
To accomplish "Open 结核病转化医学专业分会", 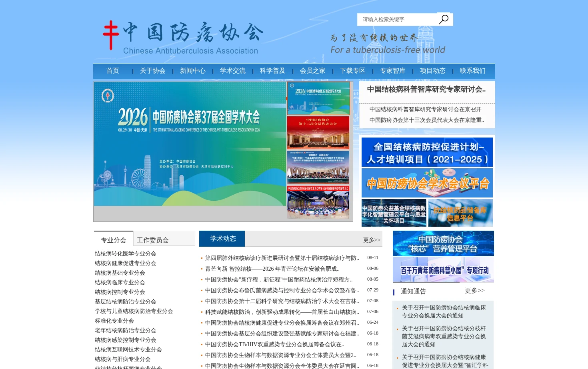I will tap(126, 253).
